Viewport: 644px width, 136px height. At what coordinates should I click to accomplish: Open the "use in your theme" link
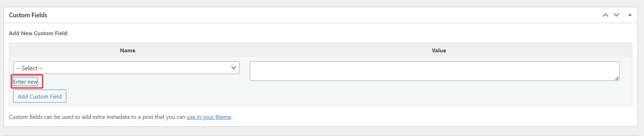click(x=209, y=117)
